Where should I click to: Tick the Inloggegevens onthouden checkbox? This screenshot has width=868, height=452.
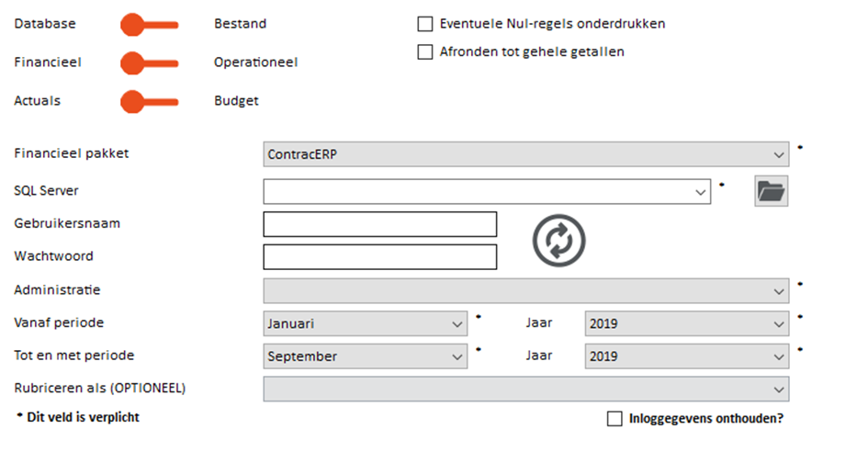pos(614,419)
